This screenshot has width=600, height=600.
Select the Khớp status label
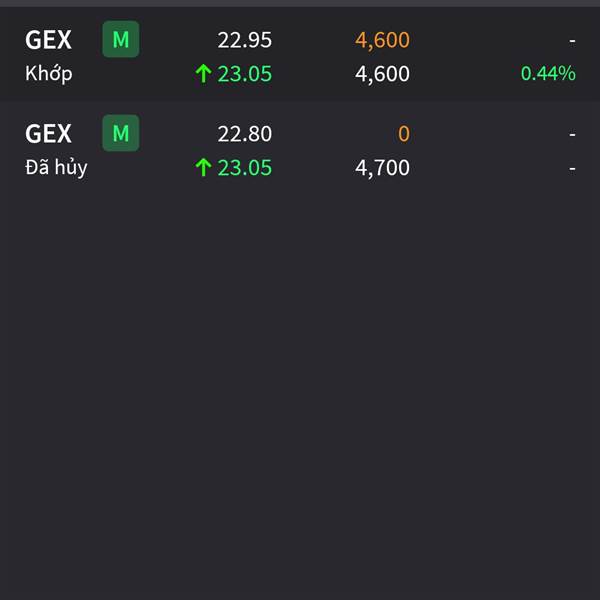[x=49, y=73]
